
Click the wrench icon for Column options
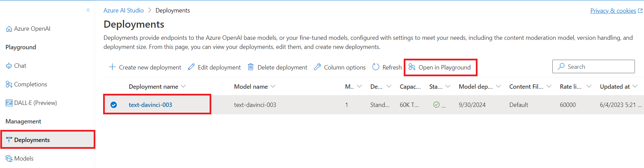tap(317, 67)
